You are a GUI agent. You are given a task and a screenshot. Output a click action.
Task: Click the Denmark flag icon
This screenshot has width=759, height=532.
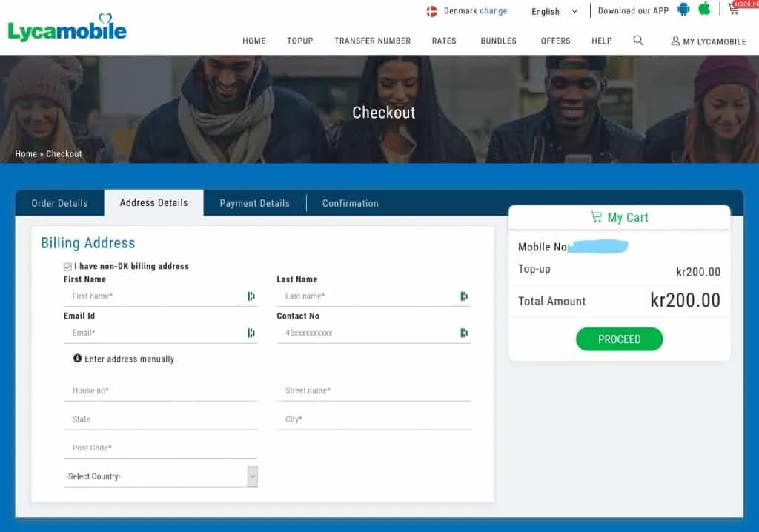pyautogui.click(x=432, y=11)
